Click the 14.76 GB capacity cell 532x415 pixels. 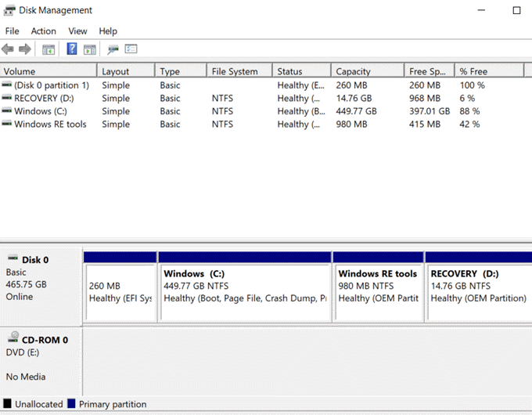point(354,98)
